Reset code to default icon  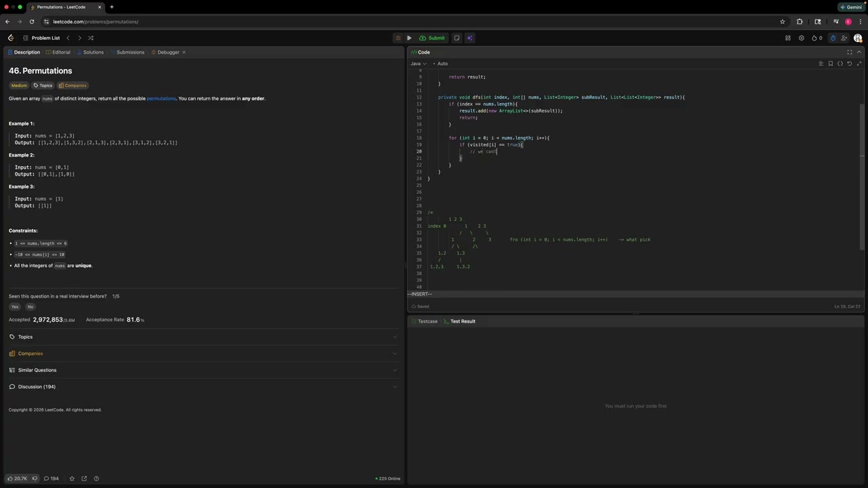[850, 64]
